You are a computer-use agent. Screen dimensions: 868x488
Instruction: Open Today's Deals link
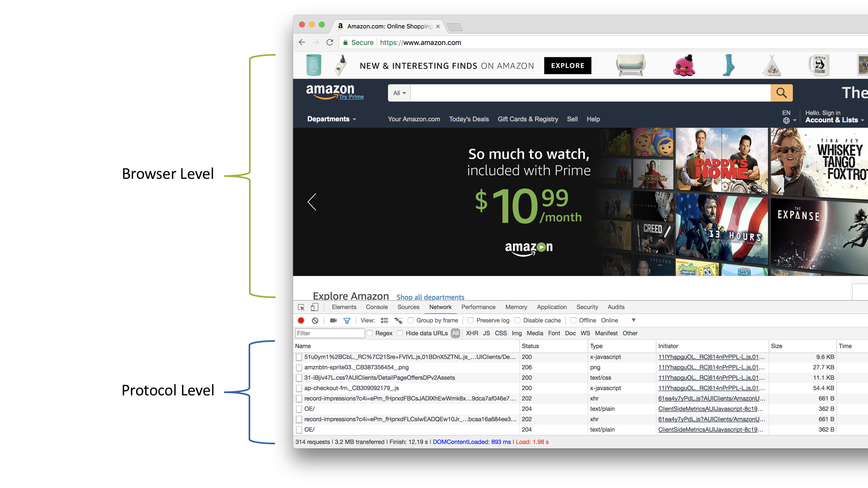coord(469,119)
